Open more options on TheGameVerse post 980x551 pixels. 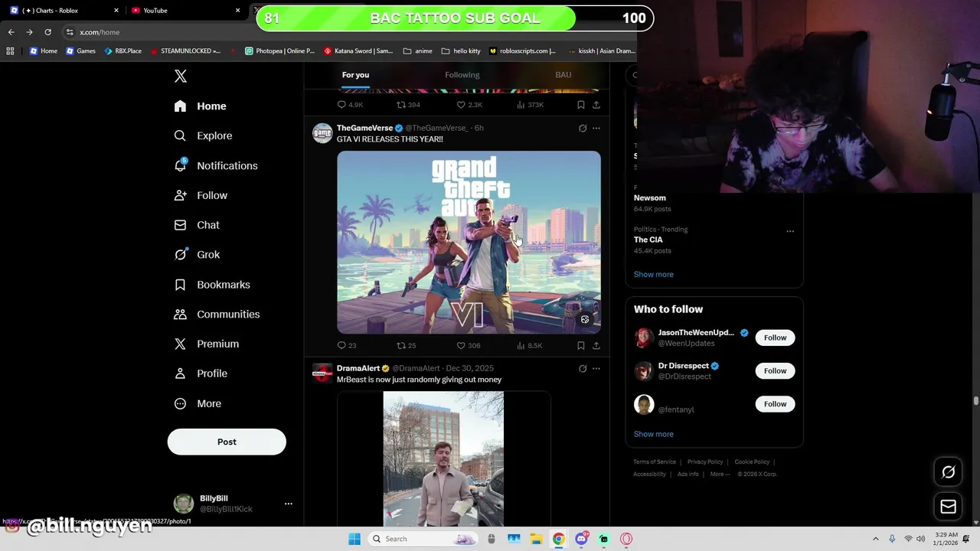coord(596,129)
